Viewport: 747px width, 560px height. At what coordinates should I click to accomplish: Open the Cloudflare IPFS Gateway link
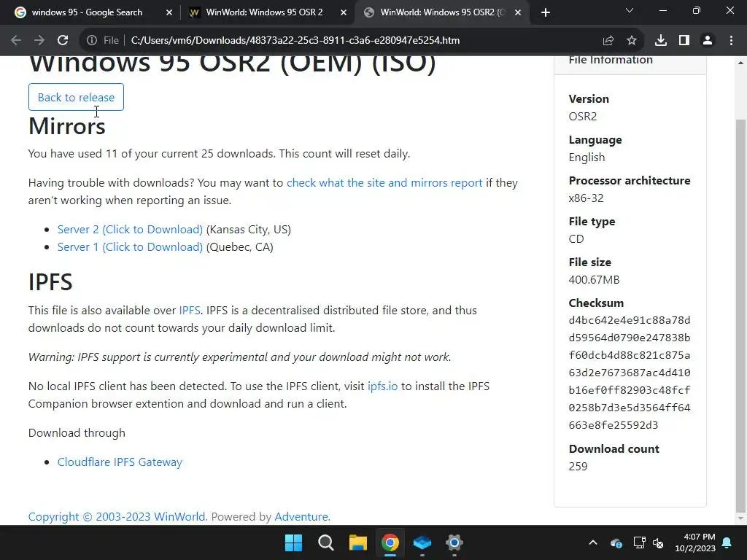120,462
